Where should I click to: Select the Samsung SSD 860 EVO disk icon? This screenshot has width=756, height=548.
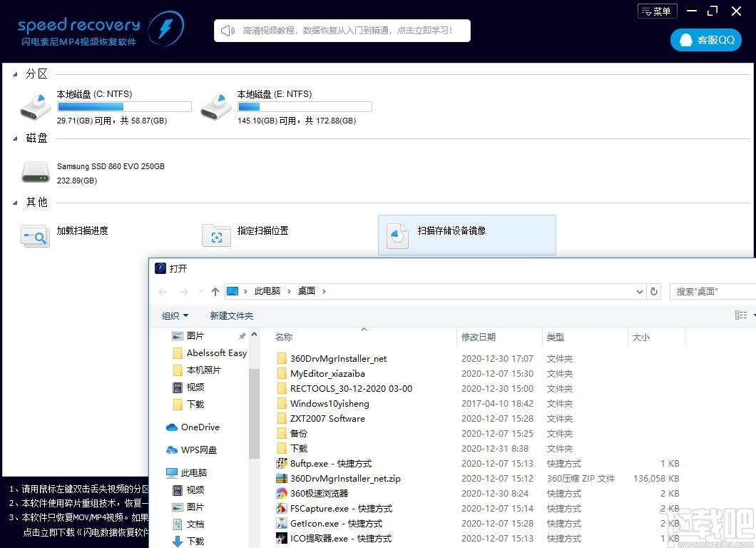pos(35,172)
